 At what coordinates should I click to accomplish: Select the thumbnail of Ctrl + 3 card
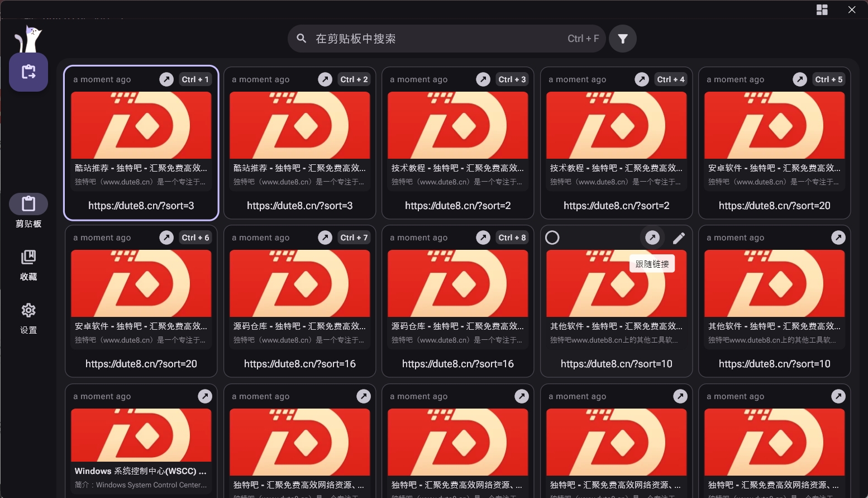(x=458, y=125)
